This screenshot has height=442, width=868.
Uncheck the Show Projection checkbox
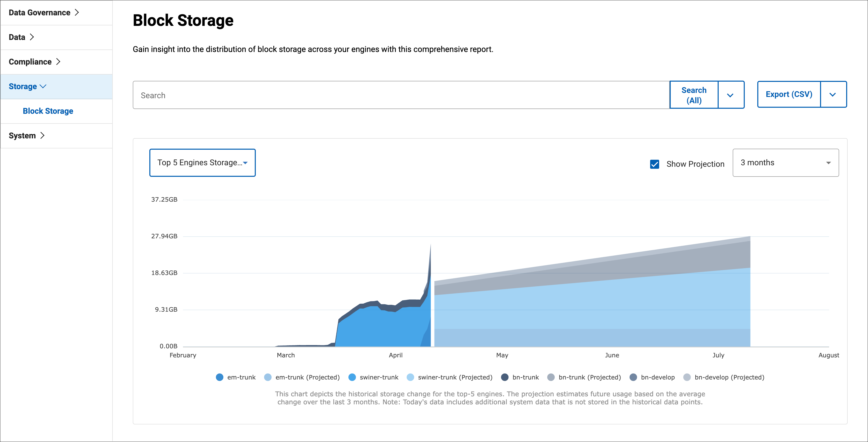tap(654, 164)
